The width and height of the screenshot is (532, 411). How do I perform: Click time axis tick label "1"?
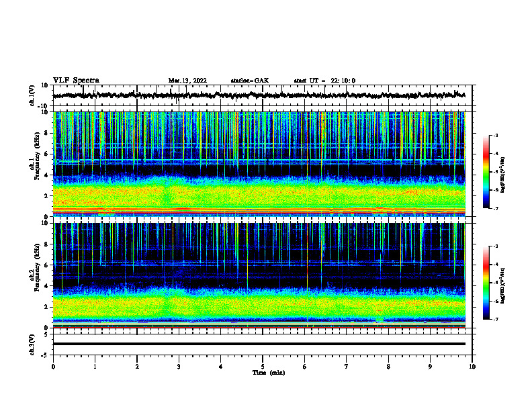click(95, 367)
